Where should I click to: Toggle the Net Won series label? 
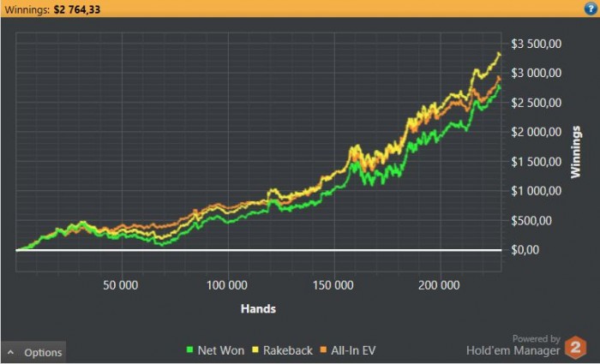tap(221, 350)
